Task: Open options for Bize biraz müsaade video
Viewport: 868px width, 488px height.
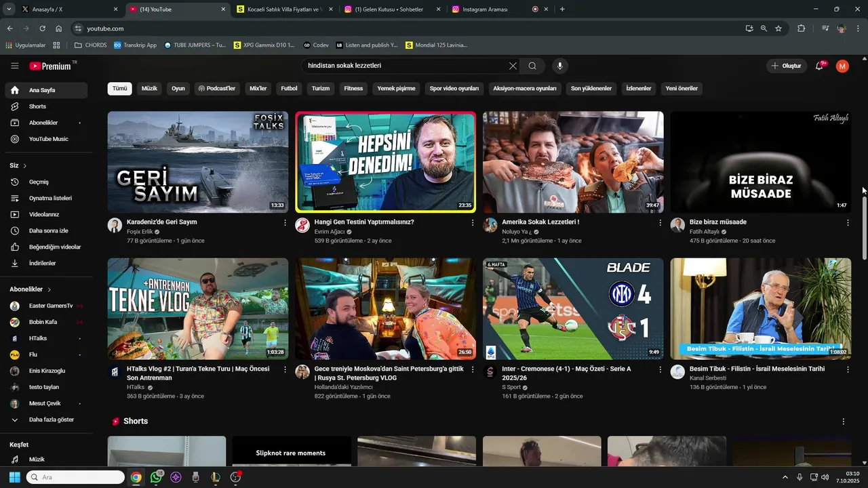Action: (848, 222)
